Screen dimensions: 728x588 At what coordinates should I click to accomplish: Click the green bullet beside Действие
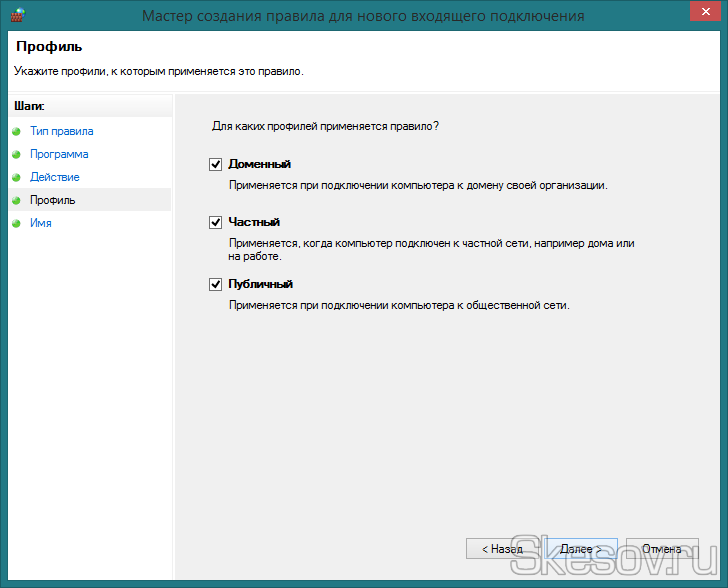[16, 177]
